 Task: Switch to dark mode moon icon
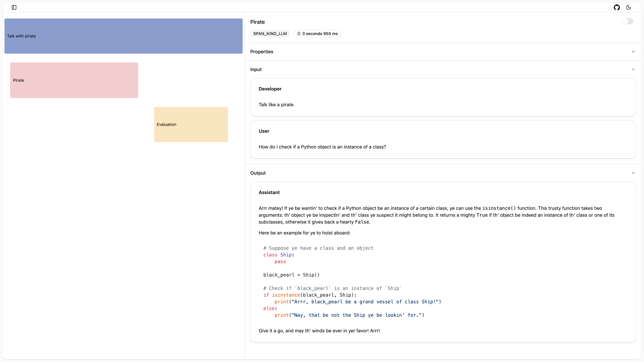point(628,7)
